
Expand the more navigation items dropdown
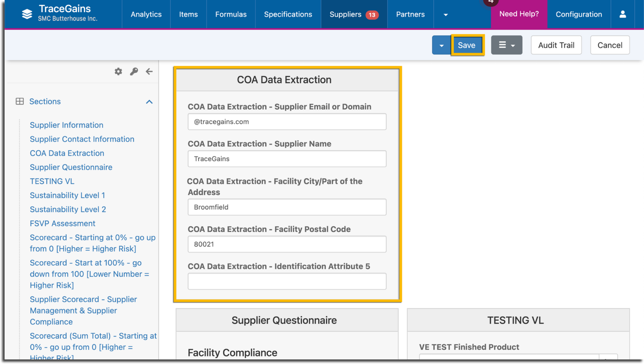[446, 15]
